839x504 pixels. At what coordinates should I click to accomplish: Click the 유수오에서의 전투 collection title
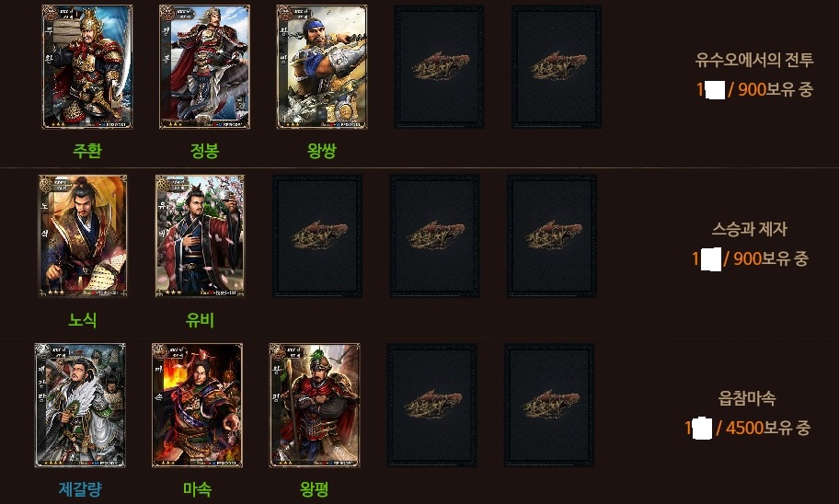coord(754,60)
